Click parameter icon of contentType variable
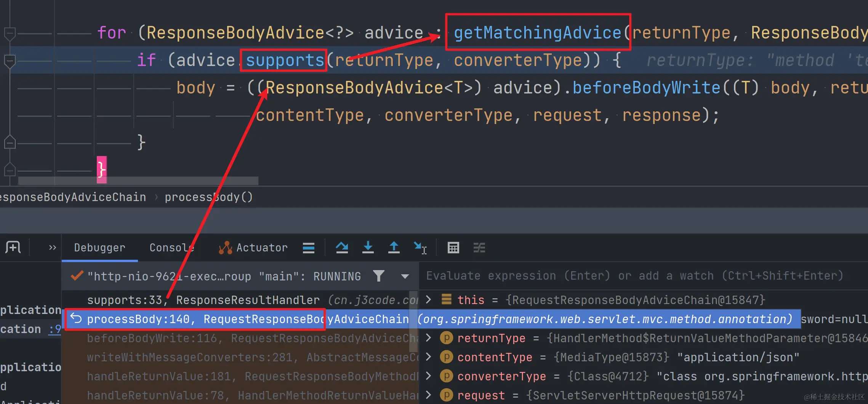This screenshot has height=404, width=868. [446, 357]
